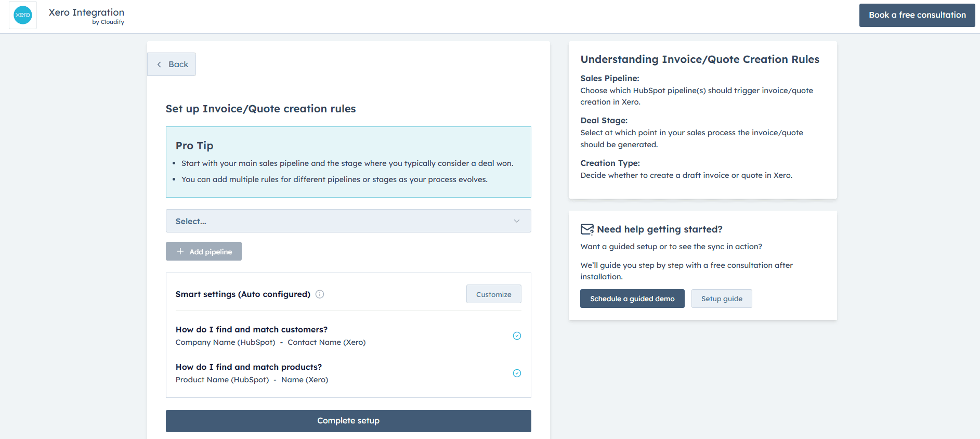The height and width of the screenshot is (439, 980).
Task: Go back using the Back button
Action: point(172,64)
